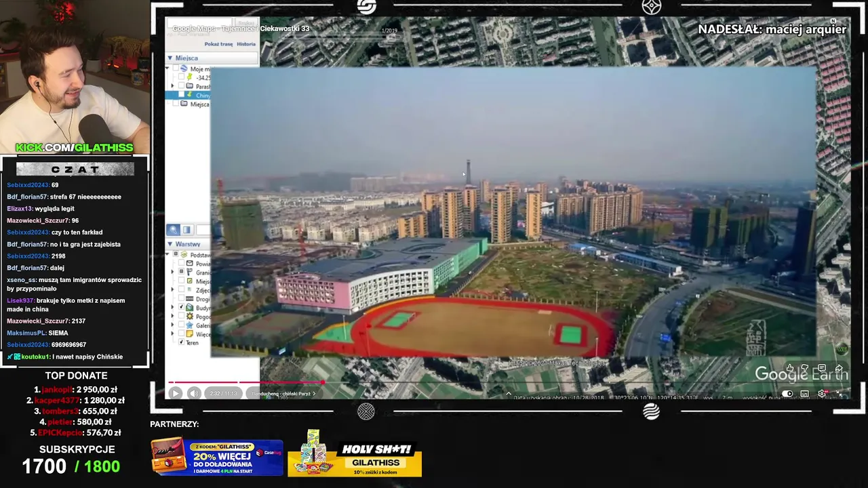
Task: Click the Miejsca layer square icon
Action: [190, 281]
